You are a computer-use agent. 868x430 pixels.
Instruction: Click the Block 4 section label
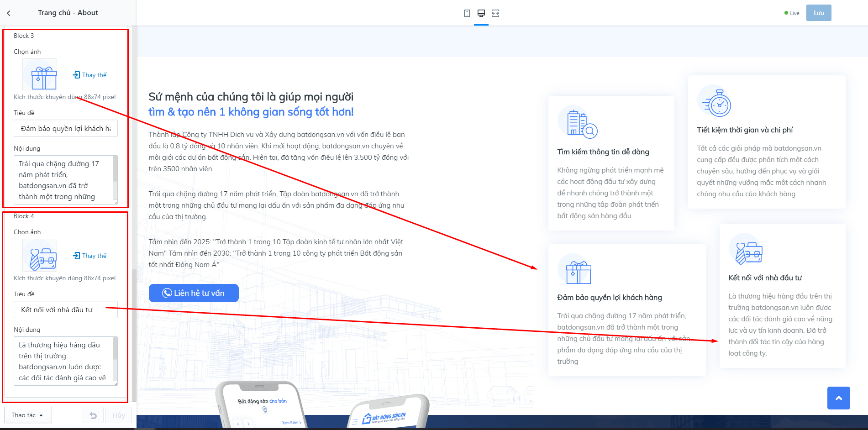pos(24,216)
